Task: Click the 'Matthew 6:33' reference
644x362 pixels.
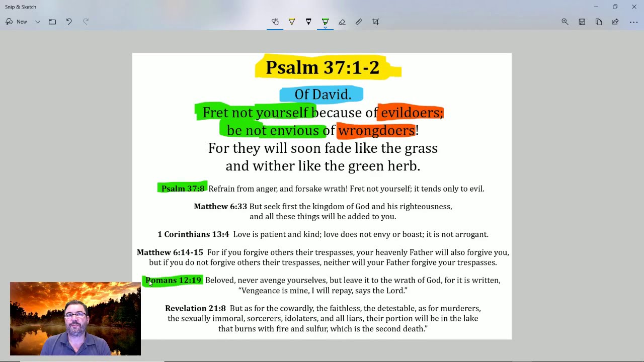Action: [x=220, y=207]
